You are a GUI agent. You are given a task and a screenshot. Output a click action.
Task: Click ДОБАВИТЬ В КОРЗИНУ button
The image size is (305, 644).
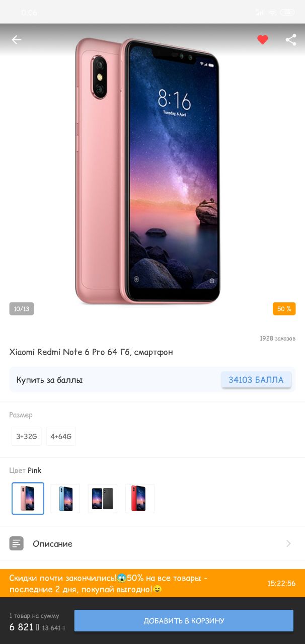[x=184, y=620]
